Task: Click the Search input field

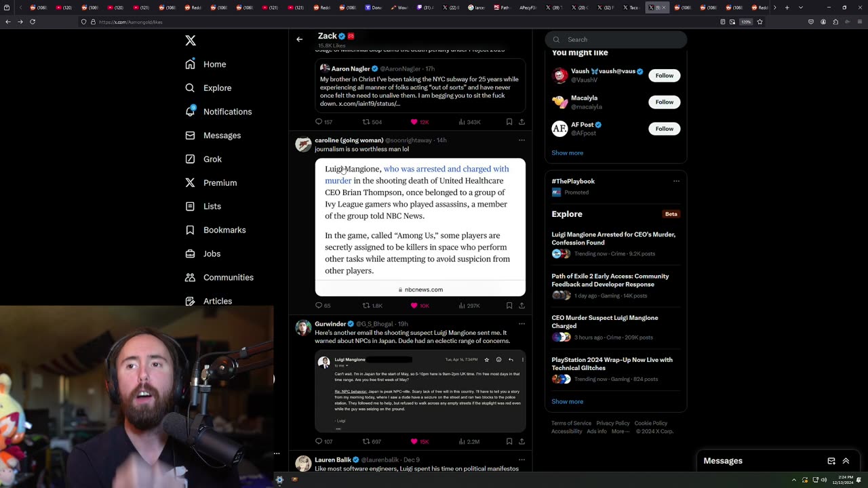Action: click(616, 39)
